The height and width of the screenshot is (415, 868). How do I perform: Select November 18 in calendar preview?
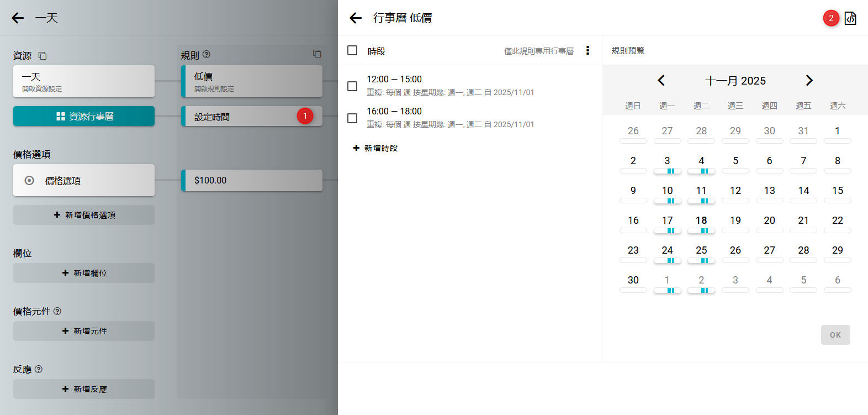coord(701,220)
